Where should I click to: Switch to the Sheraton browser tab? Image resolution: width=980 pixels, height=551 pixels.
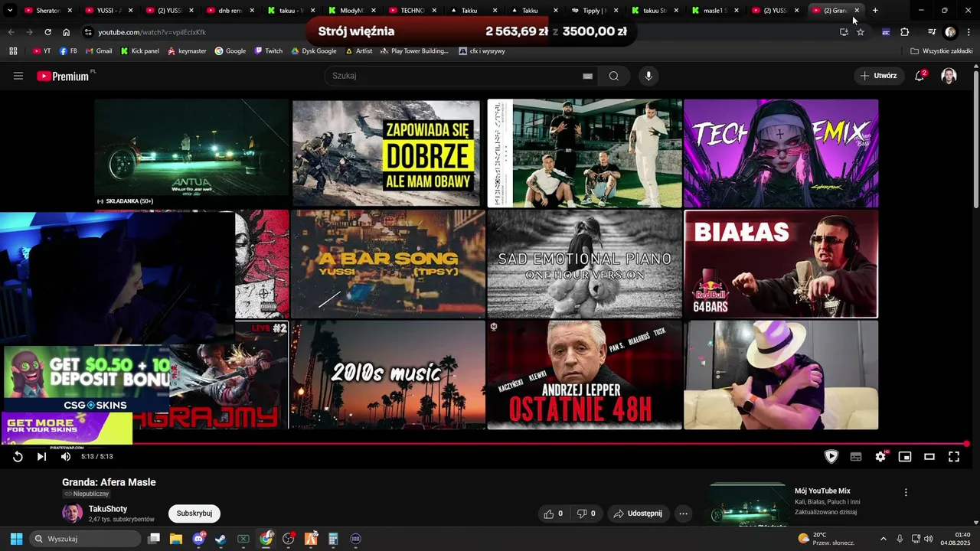[47, 11]
